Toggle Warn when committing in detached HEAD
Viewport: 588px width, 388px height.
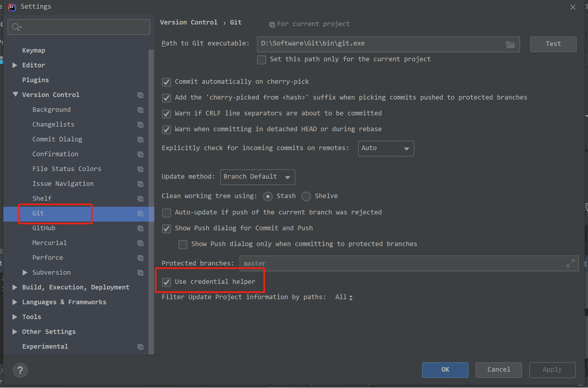[x=166, y=130]
